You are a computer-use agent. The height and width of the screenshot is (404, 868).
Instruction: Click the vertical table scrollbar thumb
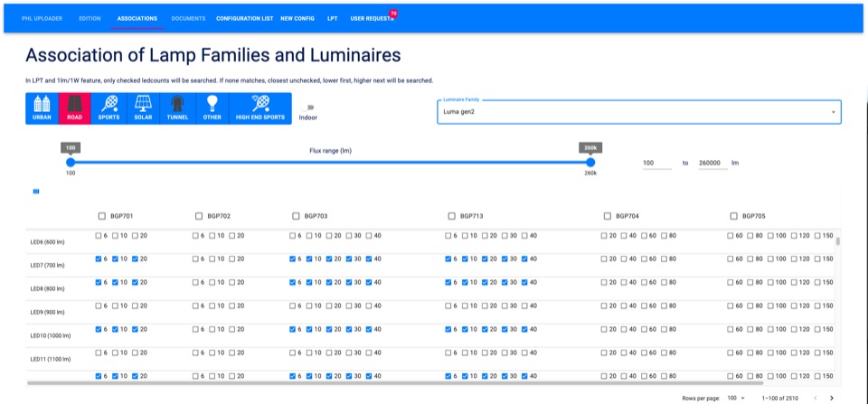coord(838,241)
